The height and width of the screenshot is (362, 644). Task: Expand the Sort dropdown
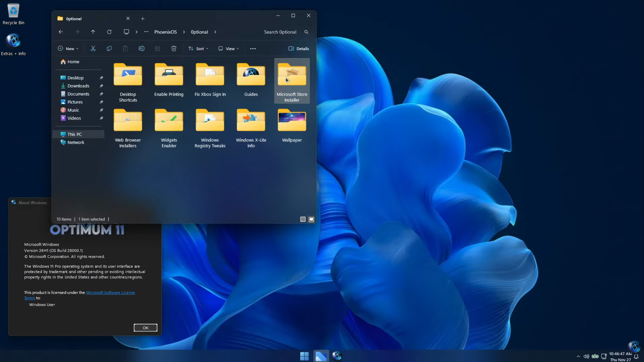[198, 48]
